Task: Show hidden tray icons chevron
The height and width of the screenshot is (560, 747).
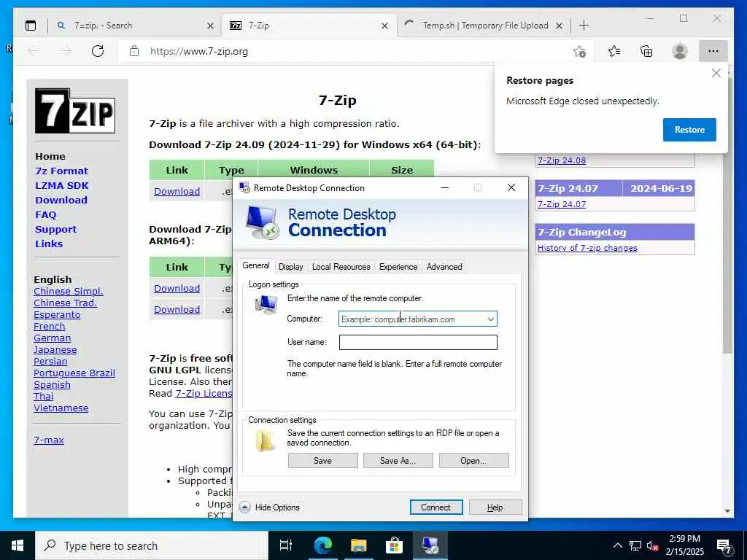Action: 617,545
